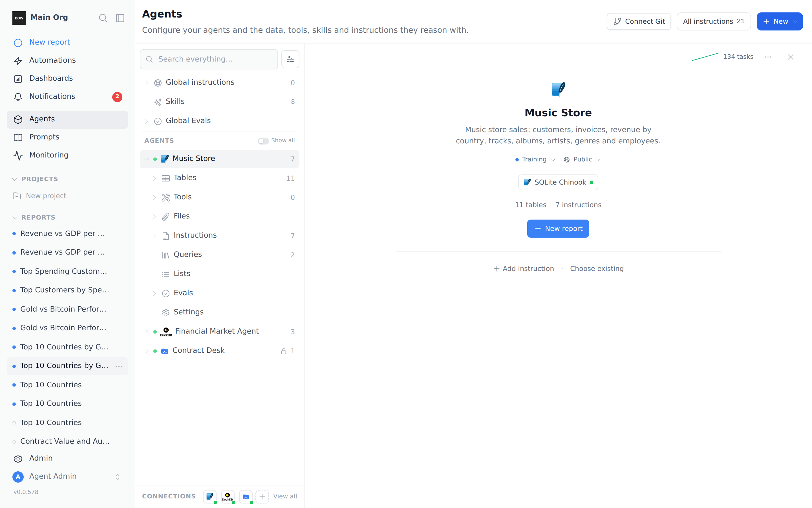Click Add instruction link
812x508 pixels.
click(x=524, y=268)
